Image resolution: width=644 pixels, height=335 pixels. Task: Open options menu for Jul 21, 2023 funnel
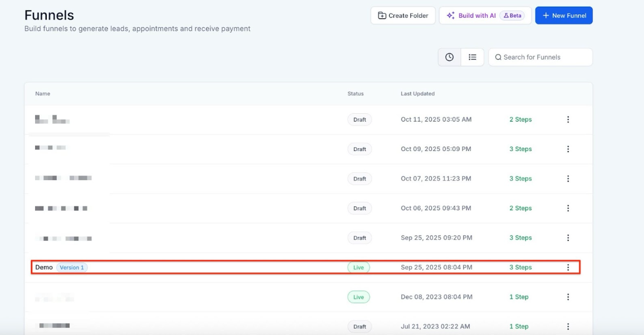point(568,327)
